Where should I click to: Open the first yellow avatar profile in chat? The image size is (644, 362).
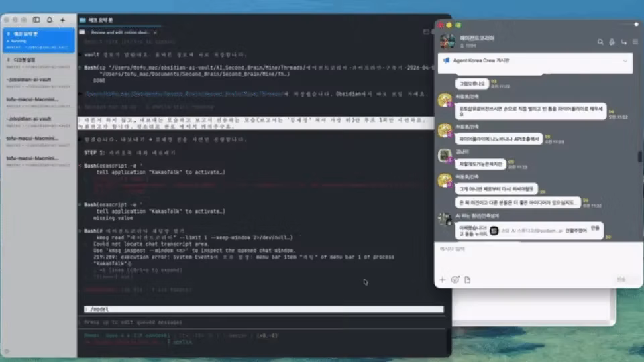click(x=445, y=100)
